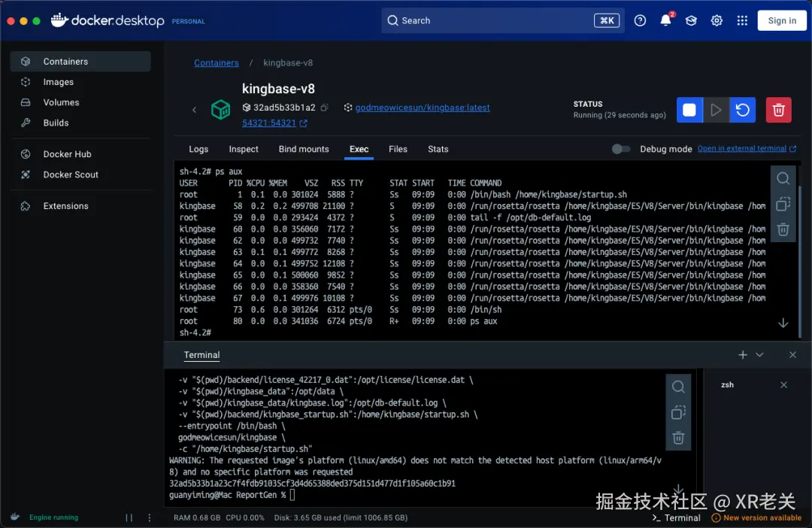Go back using the left chevron arrow
812x528 pixels.
click(194, 110)
